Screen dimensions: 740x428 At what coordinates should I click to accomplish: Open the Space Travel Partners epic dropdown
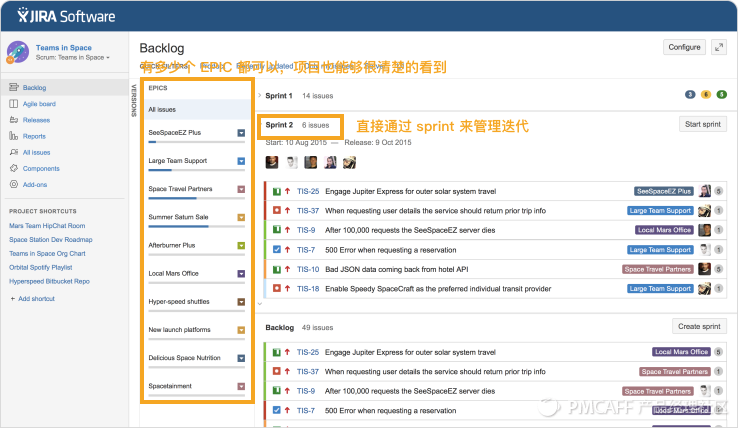[x=241, y=189]
